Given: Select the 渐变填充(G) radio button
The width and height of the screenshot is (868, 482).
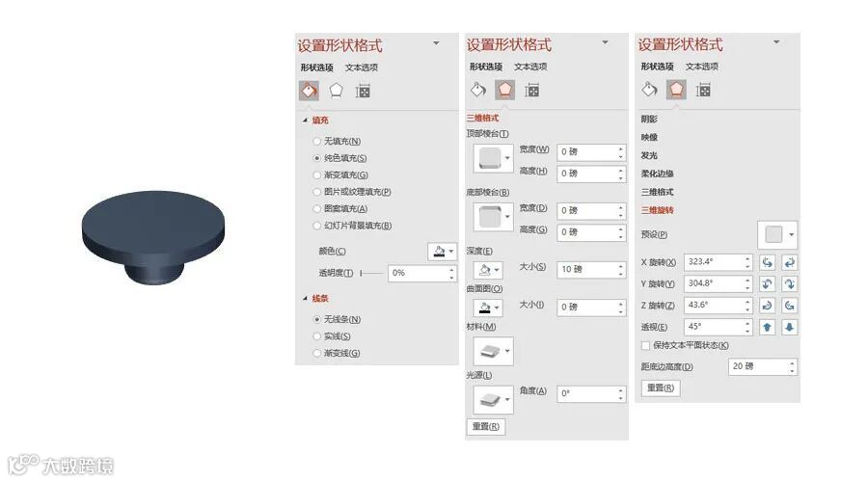Looking at the screenshot, I should point(317,175).
